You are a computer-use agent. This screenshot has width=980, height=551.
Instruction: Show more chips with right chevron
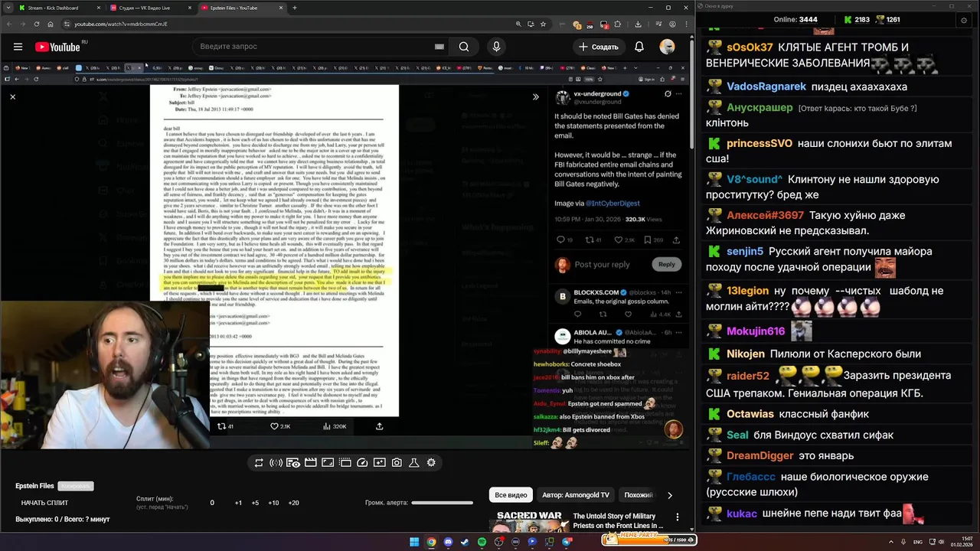pos(670,495)
